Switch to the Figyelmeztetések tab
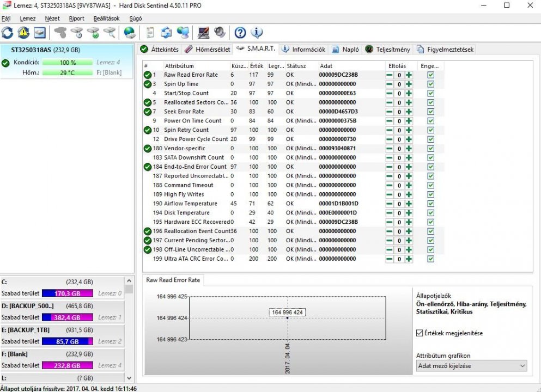 point(445,50)
